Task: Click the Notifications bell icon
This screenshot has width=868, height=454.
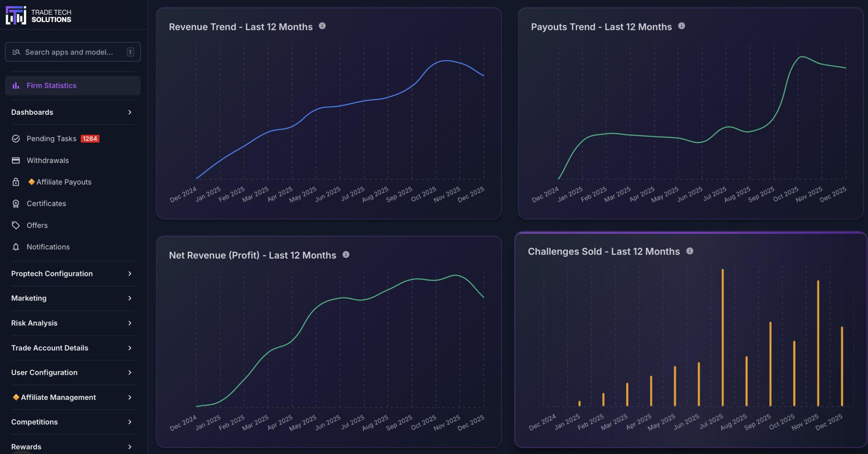Action: click(x=16, y=247)
